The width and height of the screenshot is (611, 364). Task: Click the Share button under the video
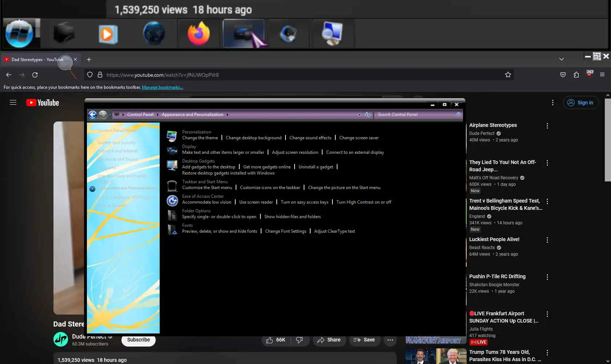pos(329,340)
